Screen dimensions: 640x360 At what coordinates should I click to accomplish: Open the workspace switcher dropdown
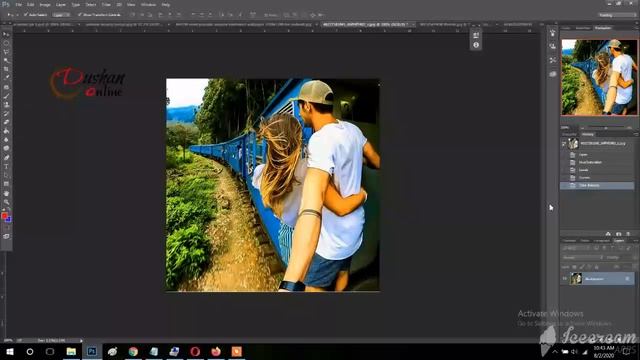pyautogui.click(x=616, y=15)
